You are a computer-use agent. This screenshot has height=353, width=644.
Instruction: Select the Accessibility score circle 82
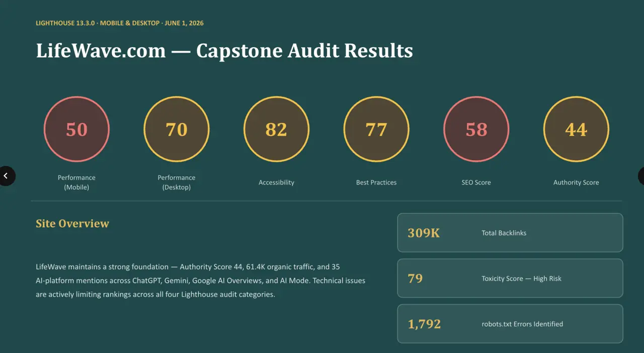click(276, 129)
